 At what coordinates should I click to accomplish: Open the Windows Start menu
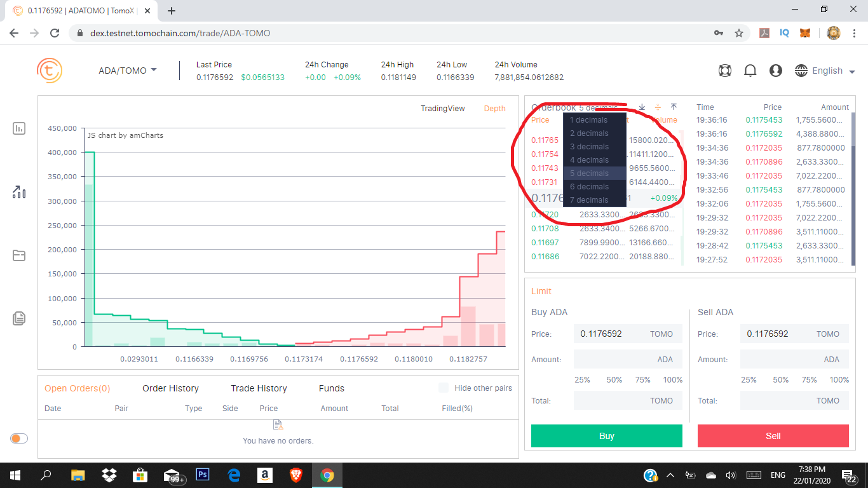point(15,475)
